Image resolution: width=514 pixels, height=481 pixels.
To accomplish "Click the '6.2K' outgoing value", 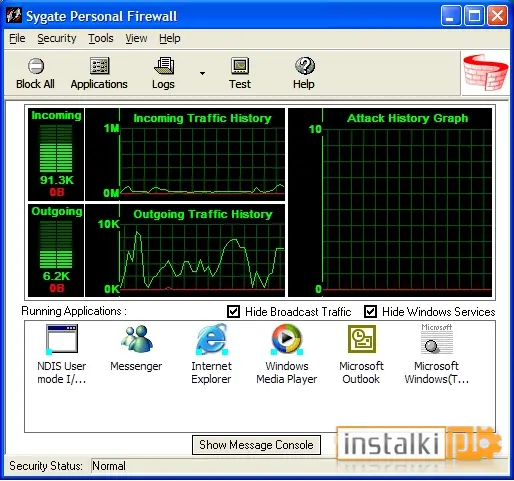I will [56, 276].
